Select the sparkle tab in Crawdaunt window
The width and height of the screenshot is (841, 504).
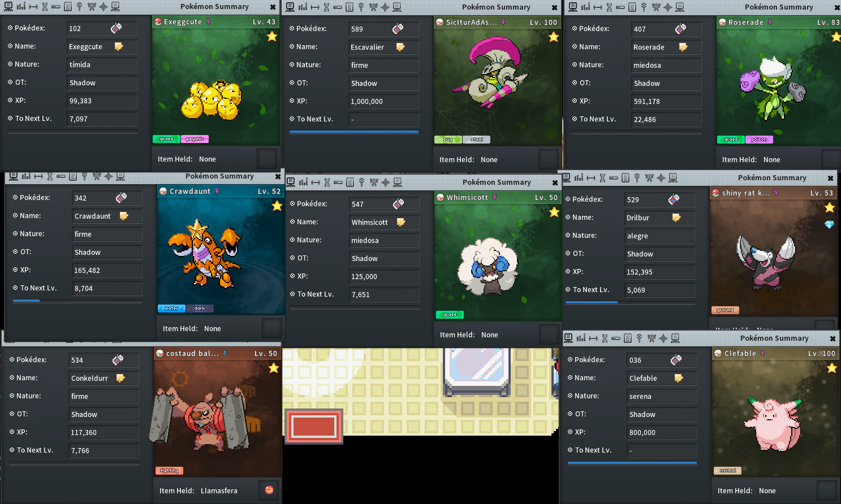pos(109,176)
